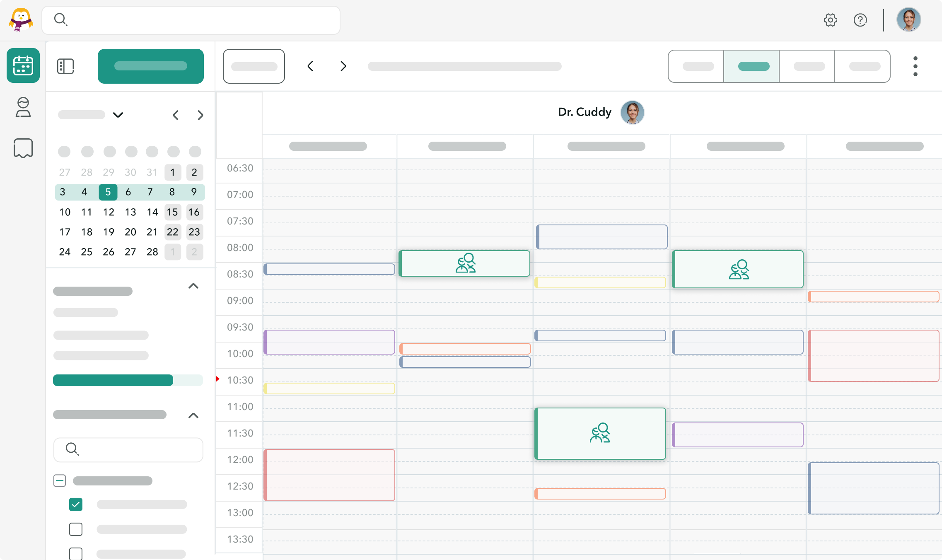The height and width of the screenshot is (560, 942).
Task: Open the user profile avatar menu
Action: click(x=909, y=19)
